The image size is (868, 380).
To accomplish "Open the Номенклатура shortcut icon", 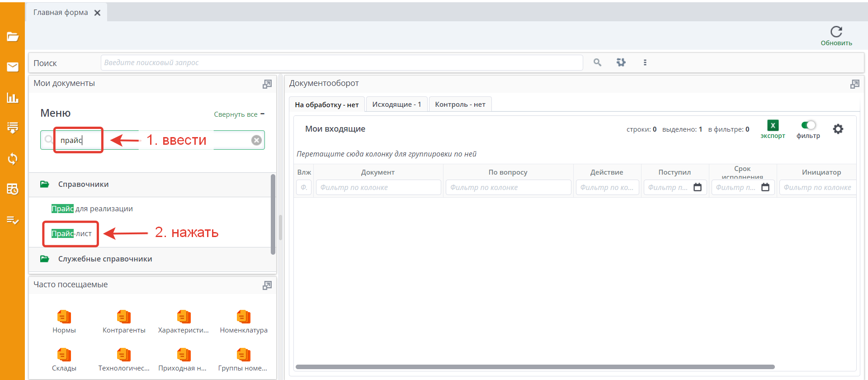I will [x=243, y=317].
